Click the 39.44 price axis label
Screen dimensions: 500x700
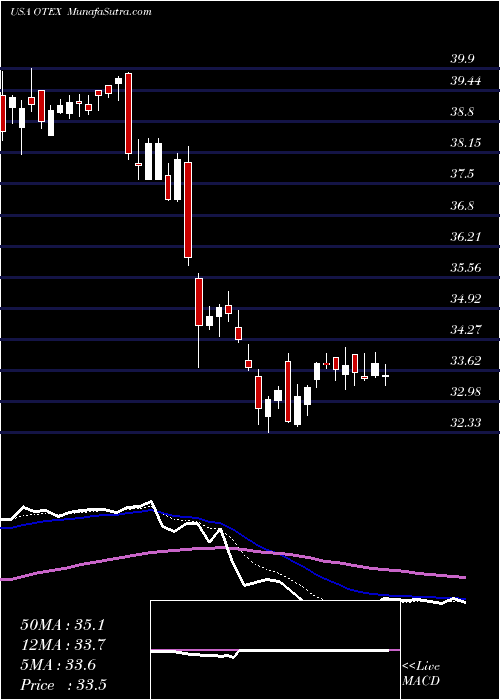[467, 81]
